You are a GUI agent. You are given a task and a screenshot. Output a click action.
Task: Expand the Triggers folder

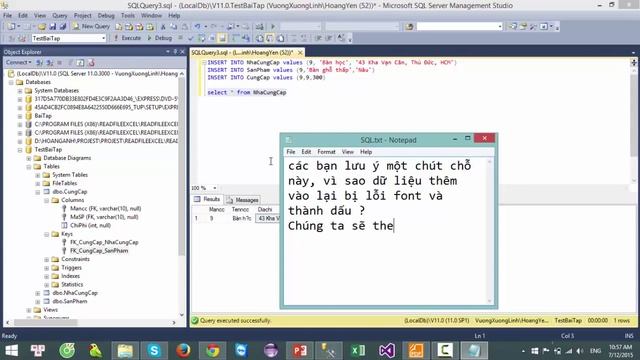(x=47, y=268)
